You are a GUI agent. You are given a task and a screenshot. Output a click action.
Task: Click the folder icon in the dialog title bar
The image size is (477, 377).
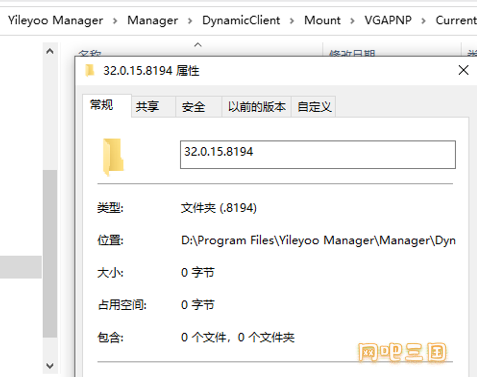(x=90, y=70)
